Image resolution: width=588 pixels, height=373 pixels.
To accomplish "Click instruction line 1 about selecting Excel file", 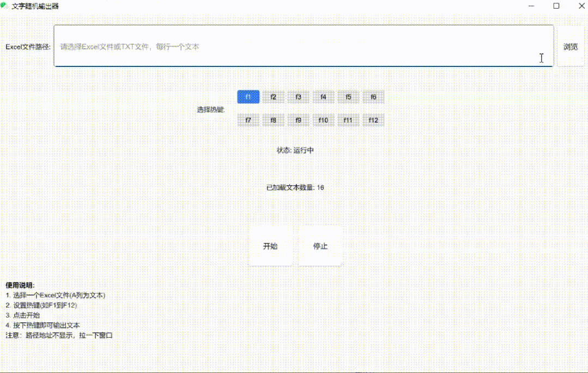I will click(56, 295).
